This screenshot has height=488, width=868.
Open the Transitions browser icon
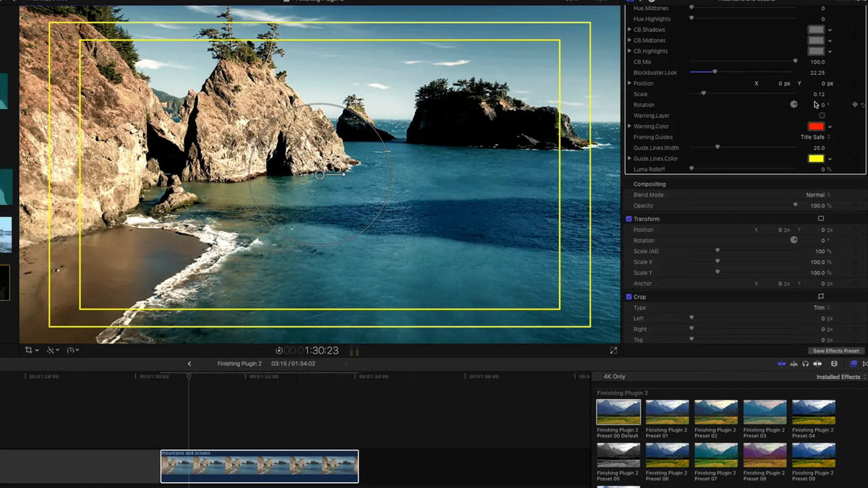click(x=865, y=364)
